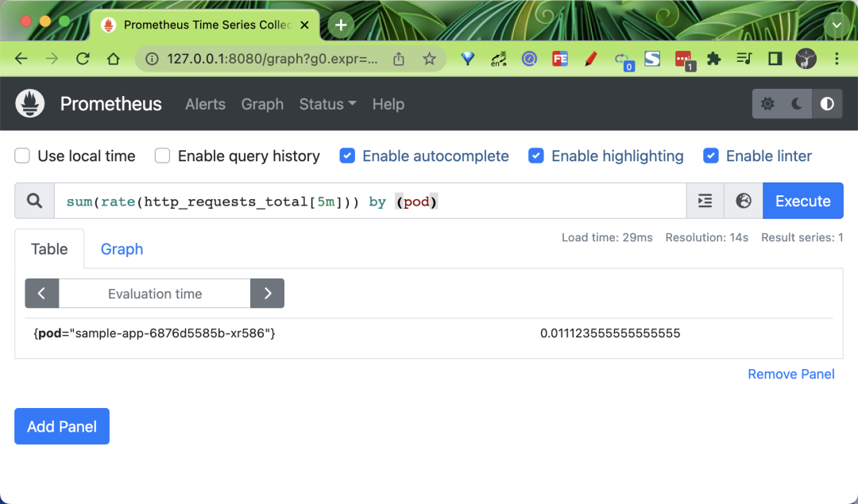858x504 pixels.
Task: Click the Add Panel button
Action: pos(62,426)
